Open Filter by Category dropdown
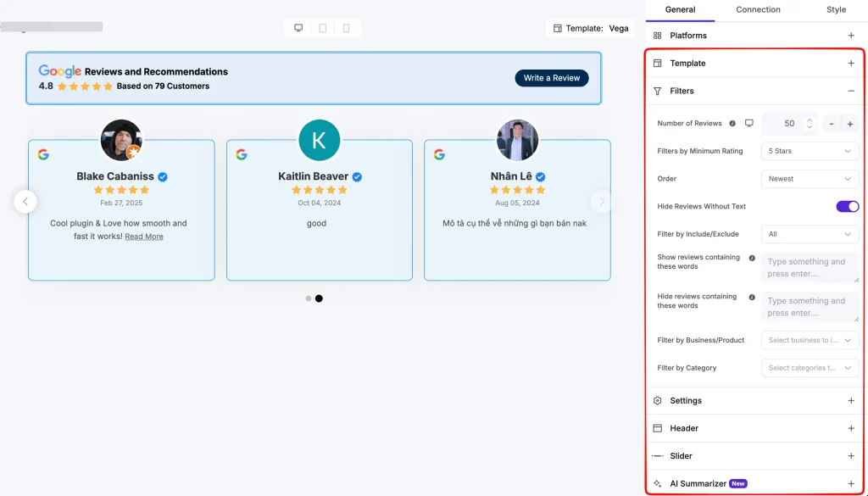The width and height of the screenshot is (868, 496). click(810, 368)
